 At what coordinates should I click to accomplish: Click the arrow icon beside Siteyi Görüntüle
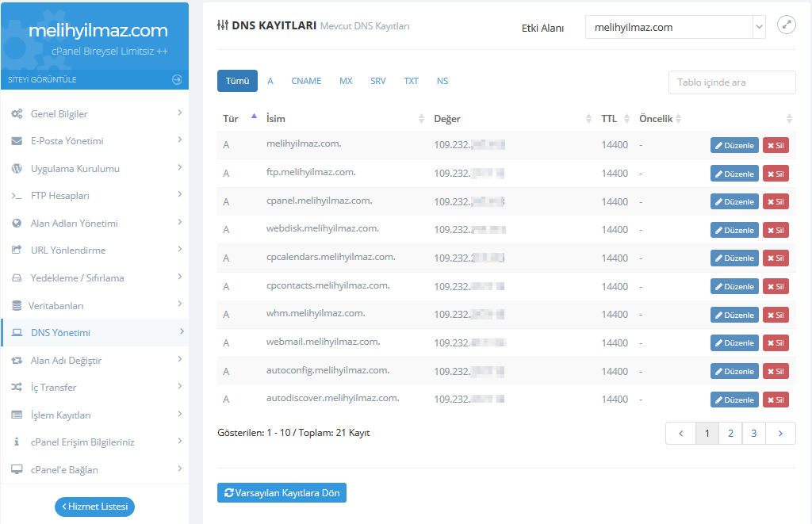(x=176, y=79)
